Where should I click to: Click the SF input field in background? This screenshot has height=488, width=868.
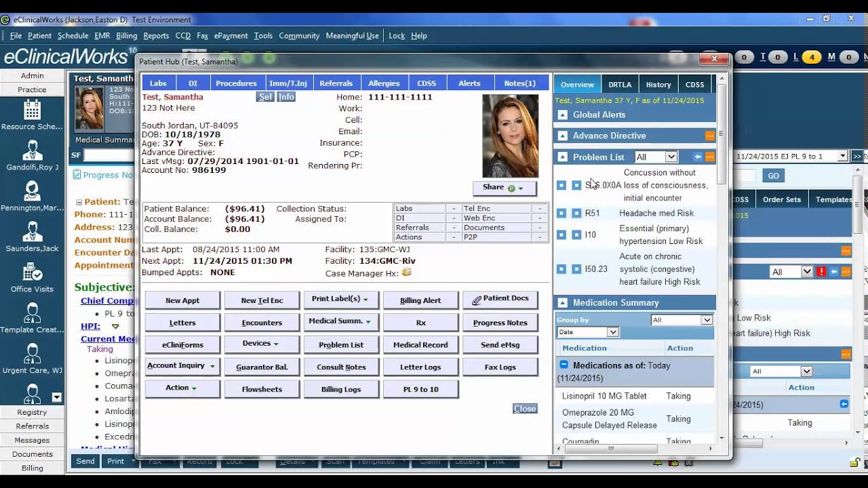click(x=108, y=156)
